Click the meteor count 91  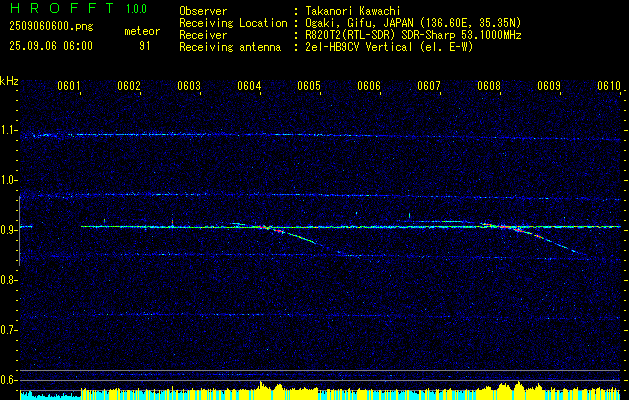(145, 46)
